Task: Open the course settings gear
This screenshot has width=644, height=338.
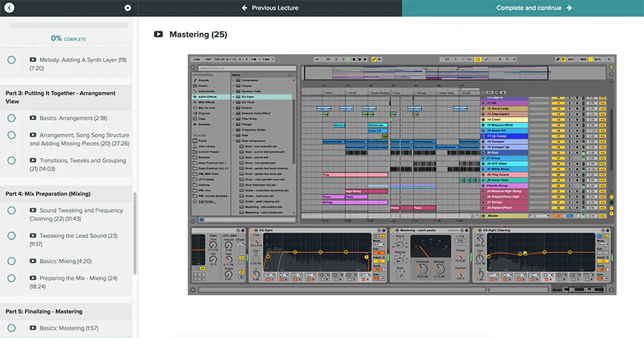Action: coord(127,8)
